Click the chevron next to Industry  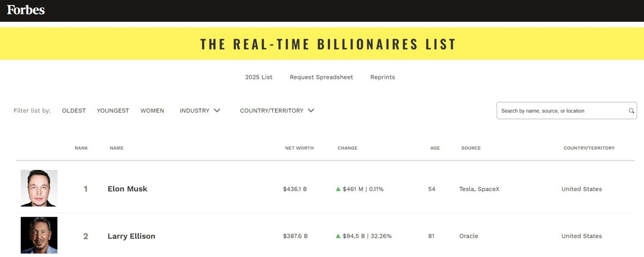coord(217,111)
